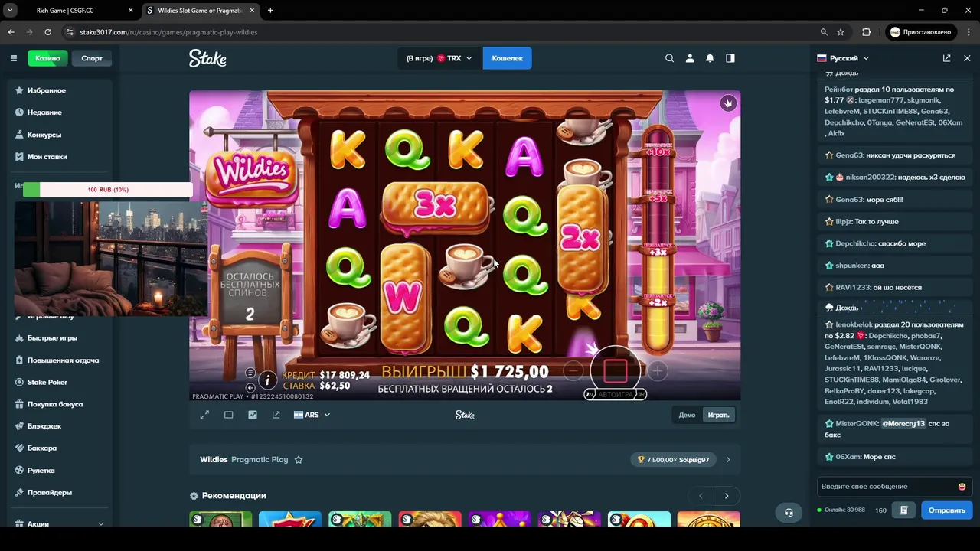This screenshot has width=980, height=551.
Task: Open notifications bell icon
Action: click(710, 58)
